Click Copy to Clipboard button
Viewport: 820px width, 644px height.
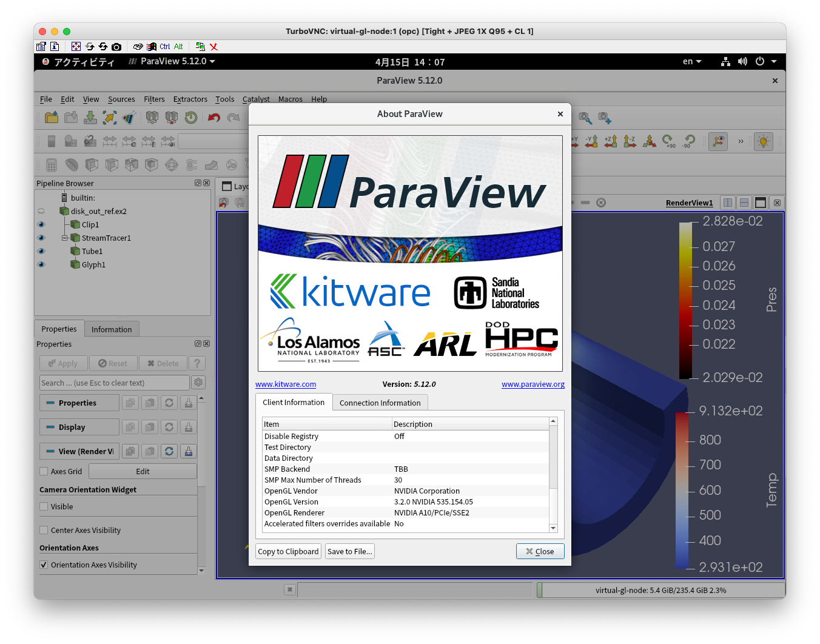pos(288,551)
